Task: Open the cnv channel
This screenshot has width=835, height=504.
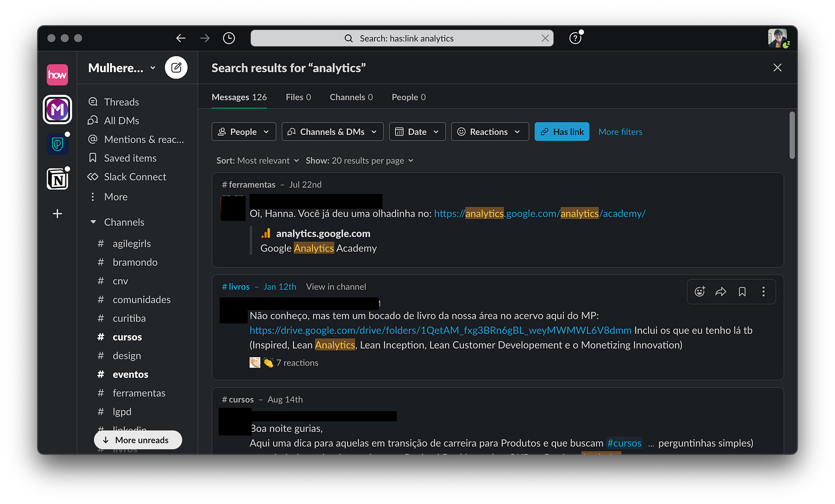Action: (120, 281)
